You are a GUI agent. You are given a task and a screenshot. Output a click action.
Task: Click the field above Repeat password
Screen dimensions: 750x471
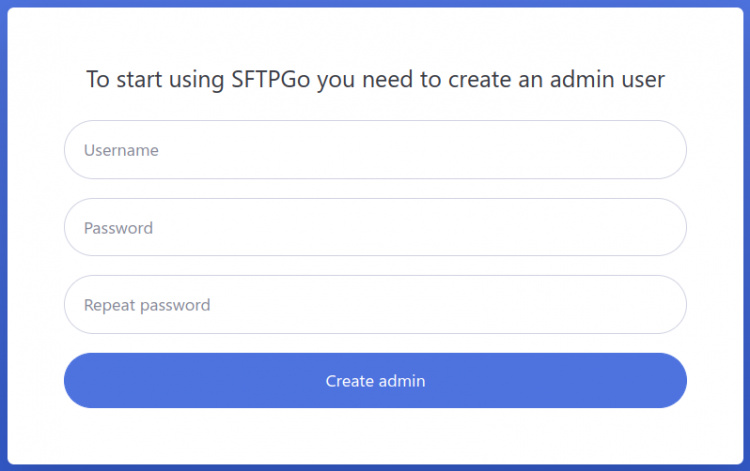375,227
